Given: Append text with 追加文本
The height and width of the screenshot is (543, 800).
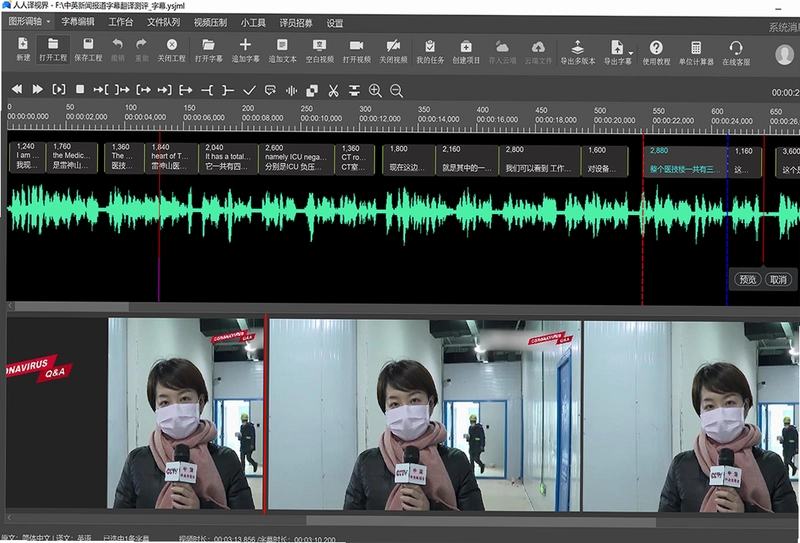Looking at the screenshot, I should (x=283, y=51).
